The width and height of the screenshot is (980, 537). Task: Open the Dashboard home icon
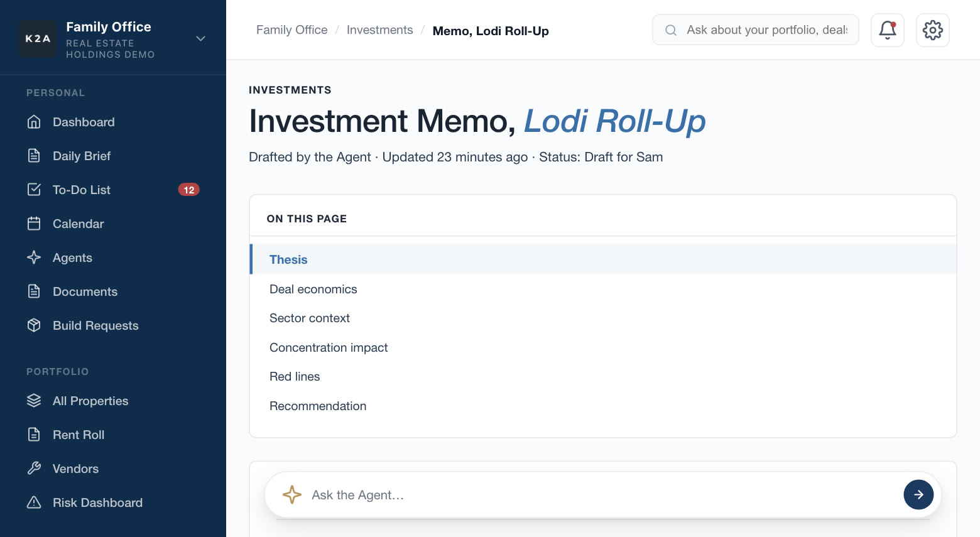(x=34, y=122)
